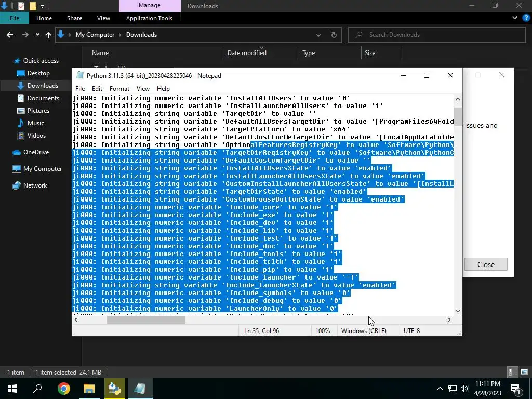Open Documents in navigation pane
This screenshot has height=399, width=532.
[43, 98]
